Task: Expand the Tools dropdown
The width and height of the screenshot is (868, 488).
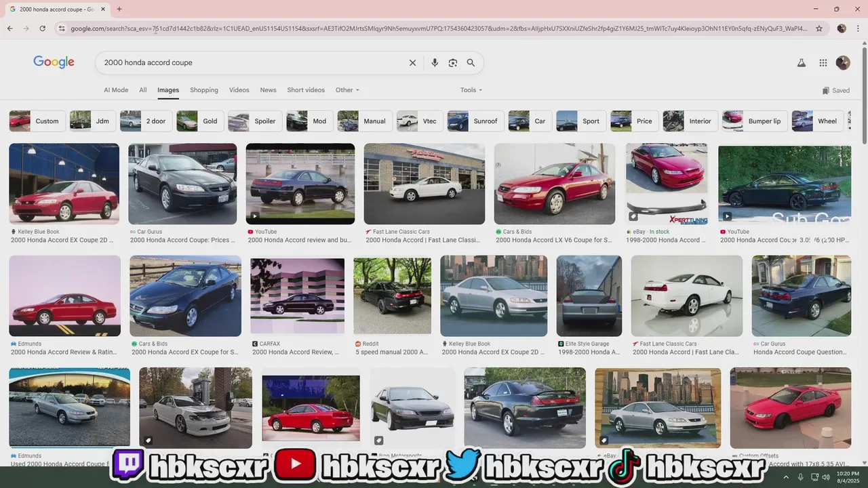Action: pyautogui.click(x=471, y=90)
